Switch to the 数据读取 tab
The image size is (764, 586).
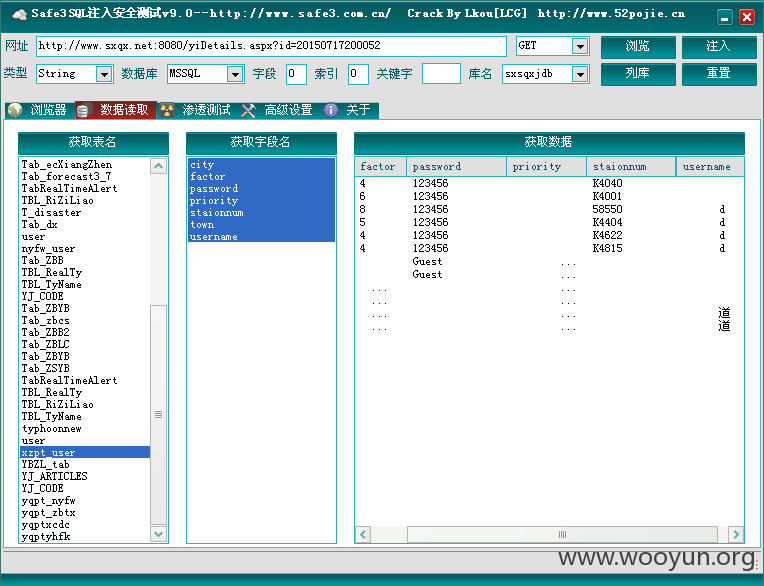pyautogui.click(x=116, y=110)
